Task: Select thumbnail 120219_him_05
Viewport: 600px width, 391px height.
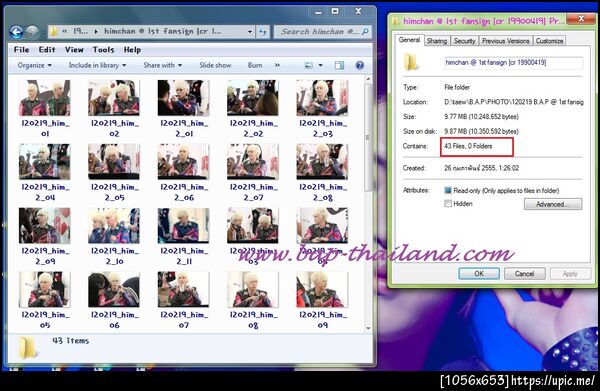Action: coord(45,290)
